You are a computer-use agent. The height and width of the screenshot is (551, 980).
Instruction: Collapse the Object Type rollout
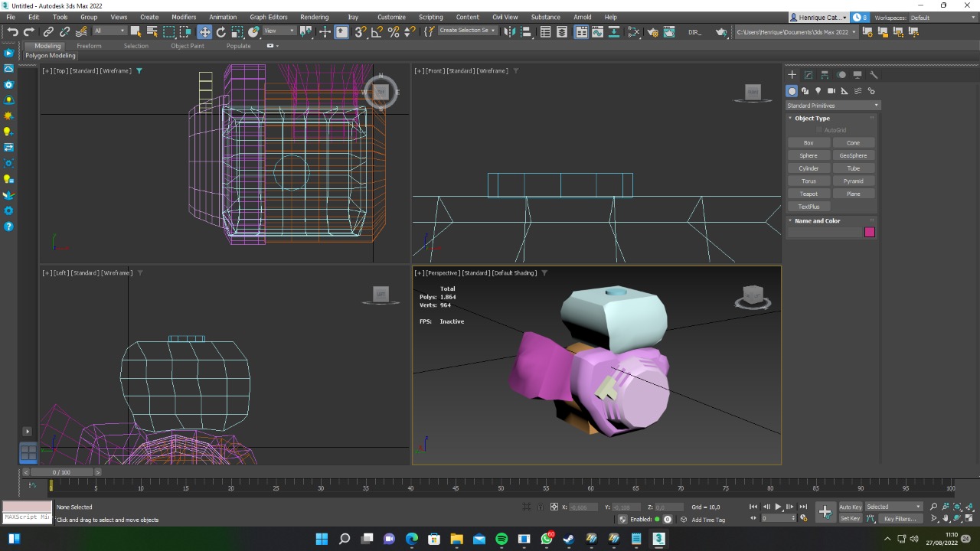point(812,119)
